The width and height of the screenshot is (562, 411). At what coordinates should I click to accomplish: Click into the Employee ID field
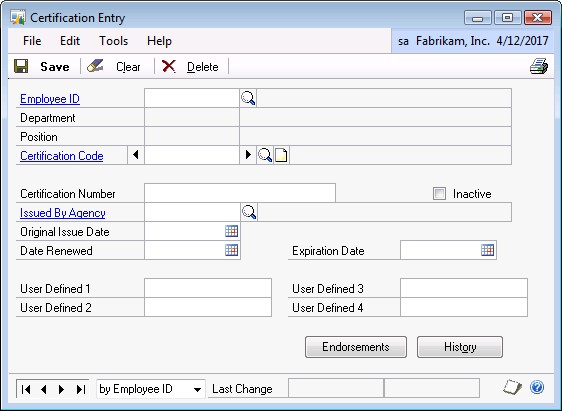[192, 98]
